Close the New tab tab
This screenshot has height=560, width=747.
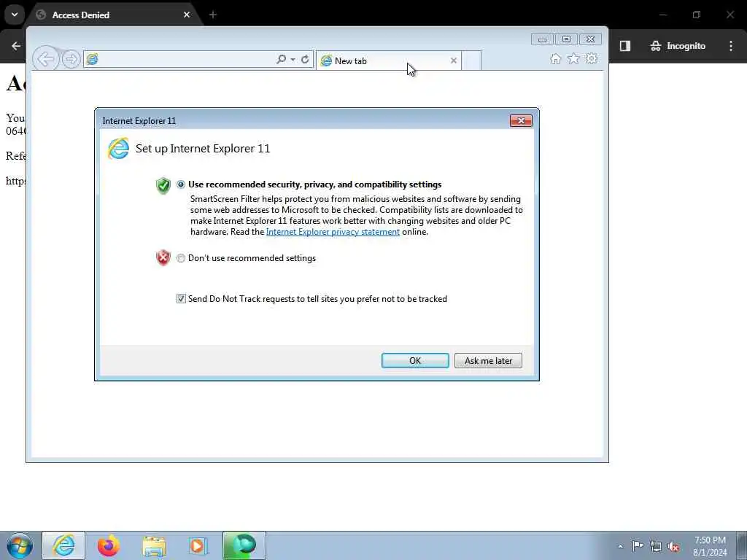[454, 61]
